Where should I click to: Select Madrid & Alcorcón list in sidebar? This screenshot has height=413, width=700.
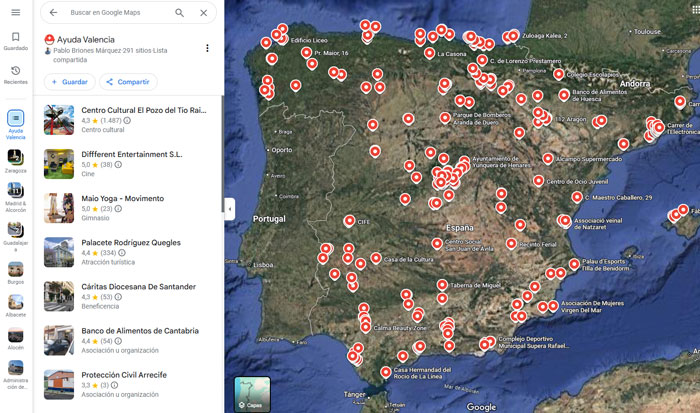pyautogui.click(x=16, y=198)
